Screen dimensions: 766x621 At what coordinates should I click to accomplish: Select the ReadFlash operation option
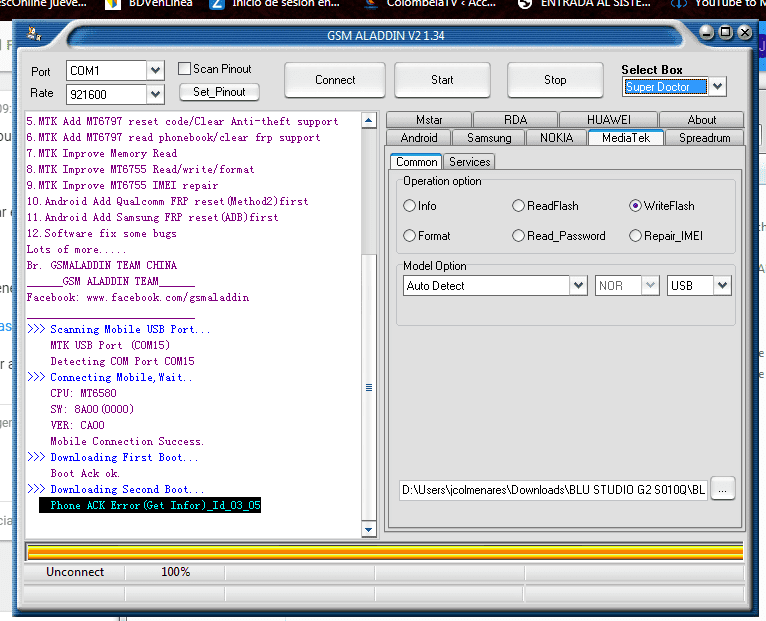(518, 206)
